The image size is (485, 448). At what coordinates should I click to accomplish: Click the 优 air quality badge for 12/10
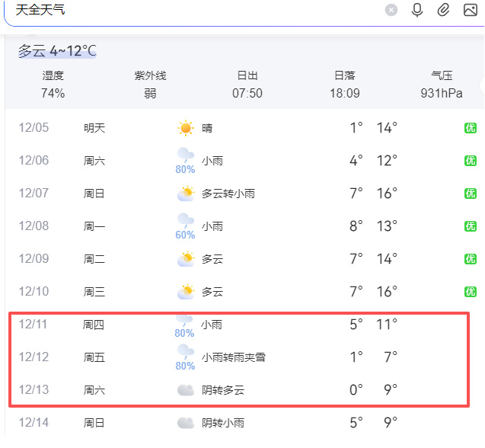[x=471, y=292]
